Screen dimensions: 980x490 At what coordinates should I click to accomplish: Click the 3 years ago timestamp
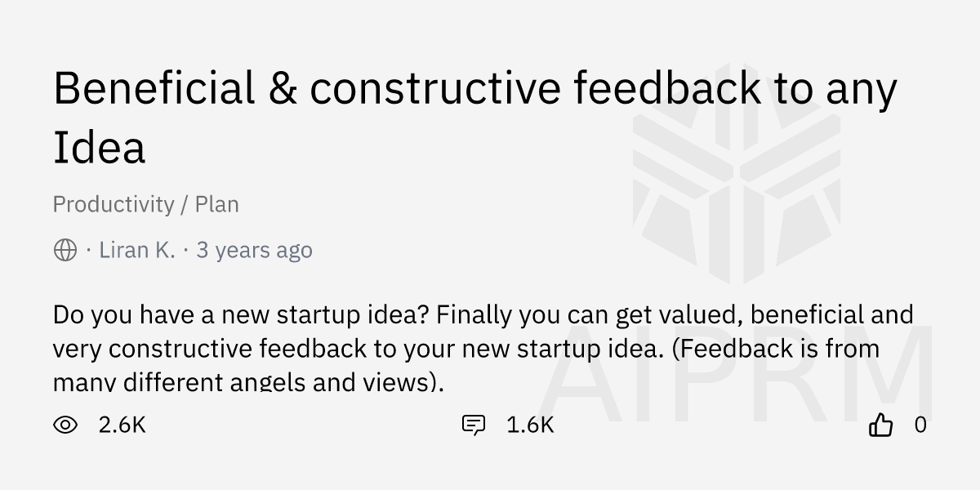click(254, 250)
